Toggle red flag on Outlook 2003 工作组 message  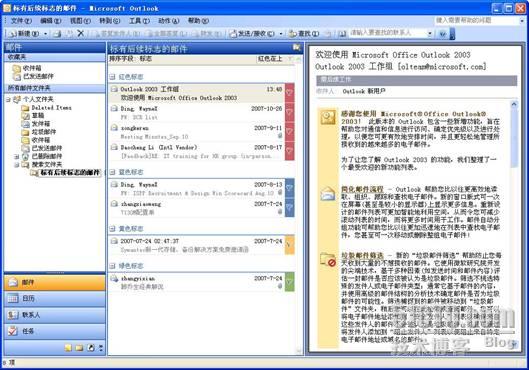(289, 93)
